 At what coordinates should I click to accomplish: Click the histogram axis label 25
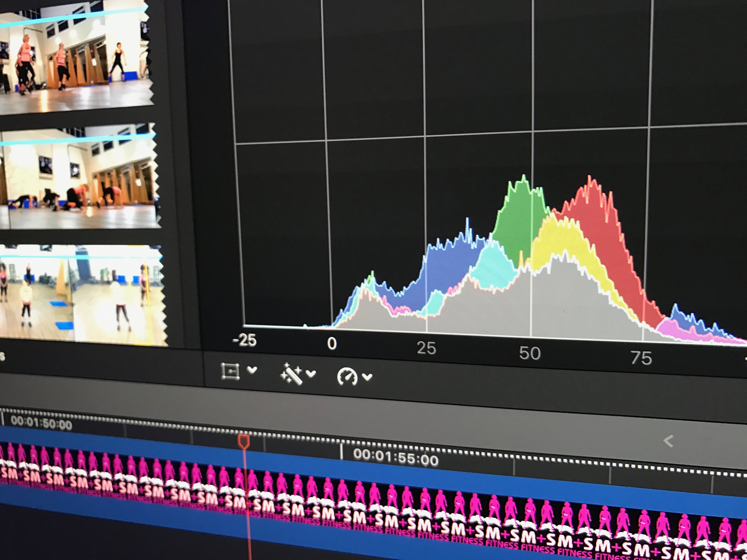tap(426, 348)
